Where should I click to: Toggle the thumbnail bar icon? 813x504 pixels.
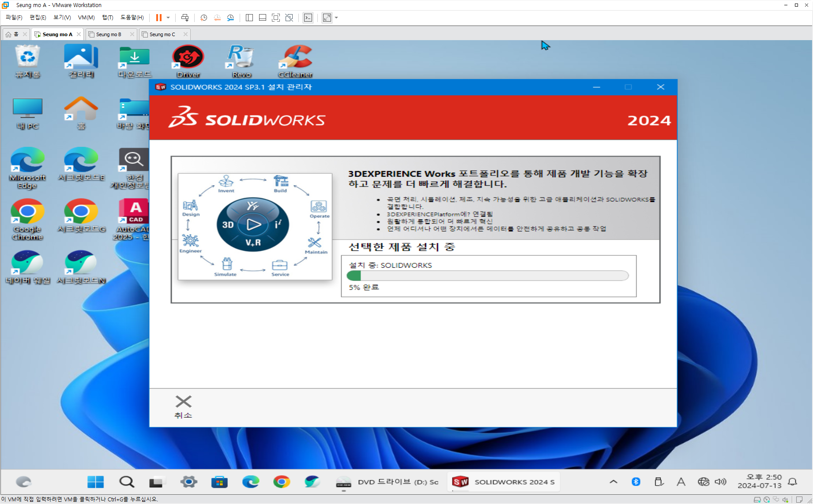(x=263, y=18)
